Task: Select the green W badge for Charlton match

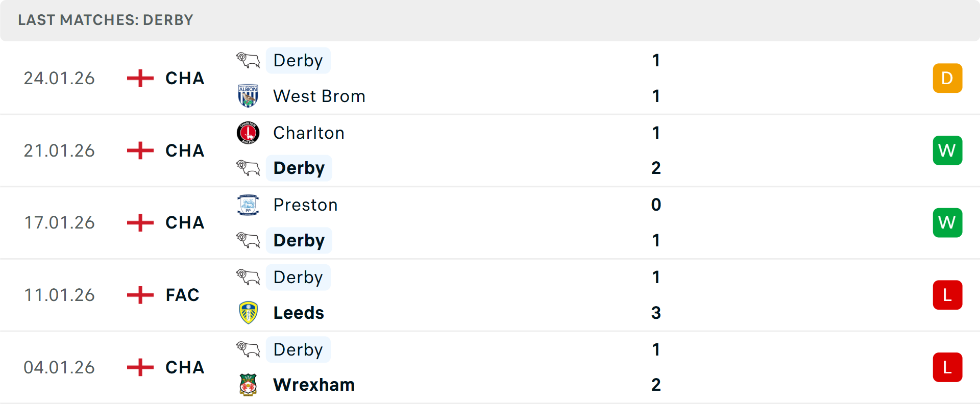Action: click(x=947, y=150)
